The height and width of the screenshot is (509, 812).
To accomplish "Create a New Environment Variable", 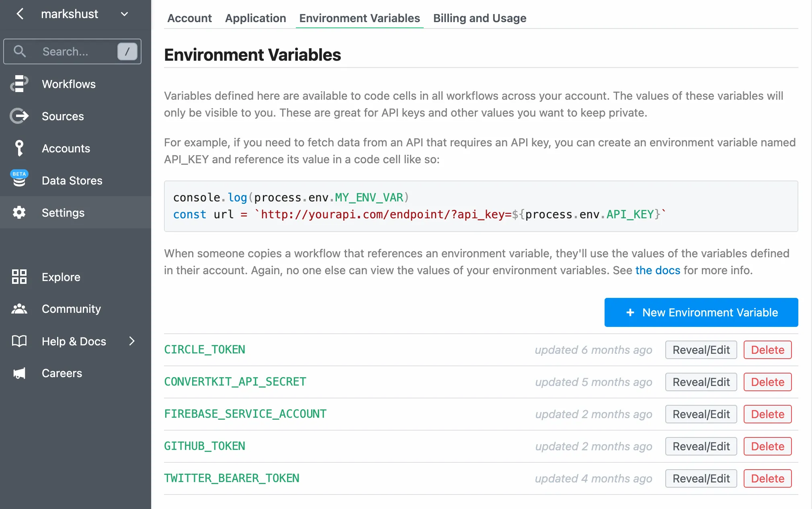I will (701, 312).
